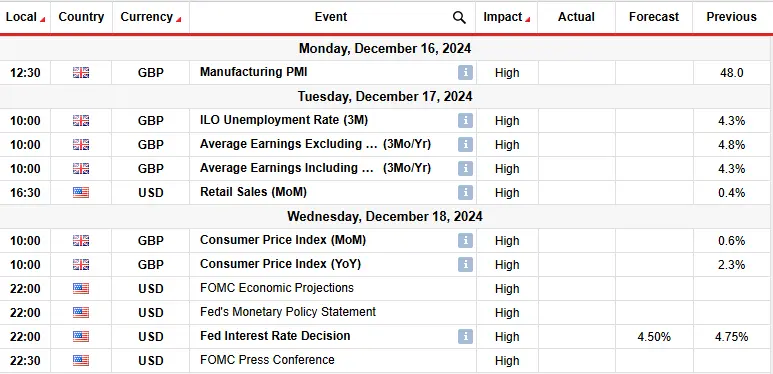Open info icon for Manufacturing PMI
The height and width of the screenshot is (374, 773).
465,72
